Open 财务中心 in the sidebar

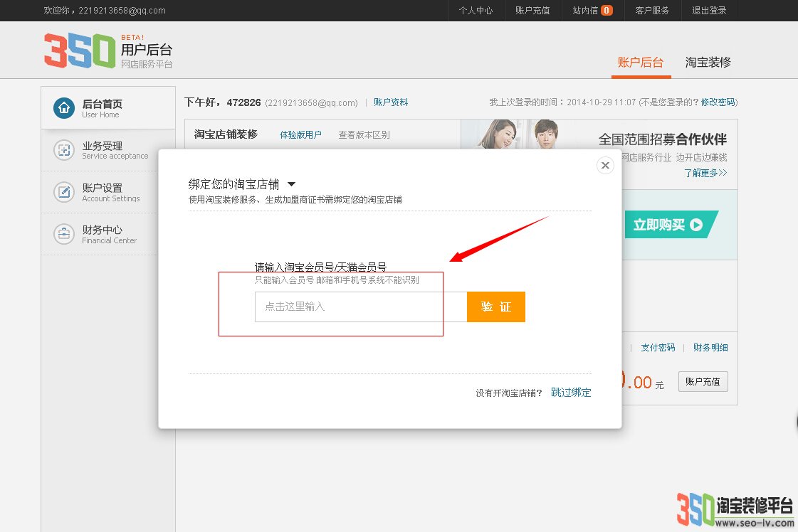[x=103, y=230]
